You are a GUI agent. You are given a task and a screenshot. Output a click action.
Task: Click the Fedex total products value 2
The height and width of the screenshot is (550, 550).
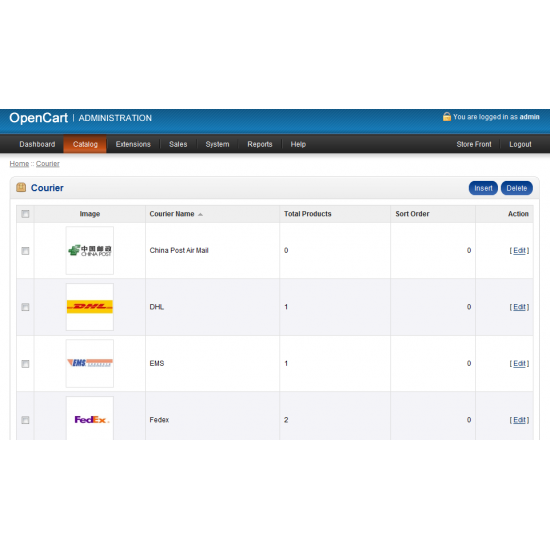coord(286,420)
